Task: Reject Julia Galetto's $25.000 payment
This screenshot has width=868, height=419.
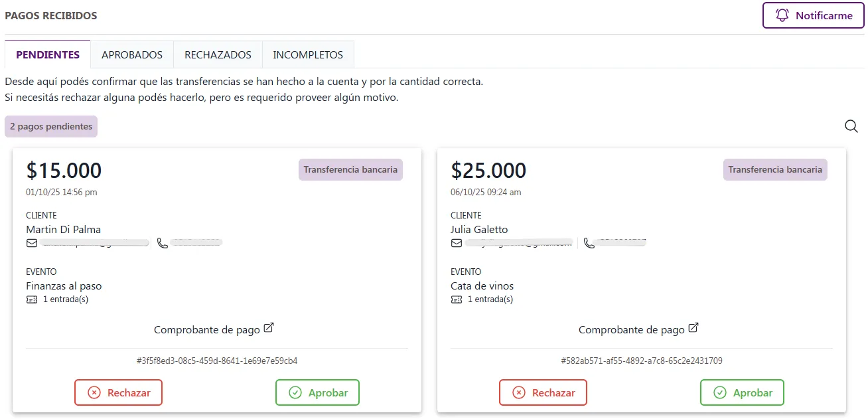Action: point(543,392)
